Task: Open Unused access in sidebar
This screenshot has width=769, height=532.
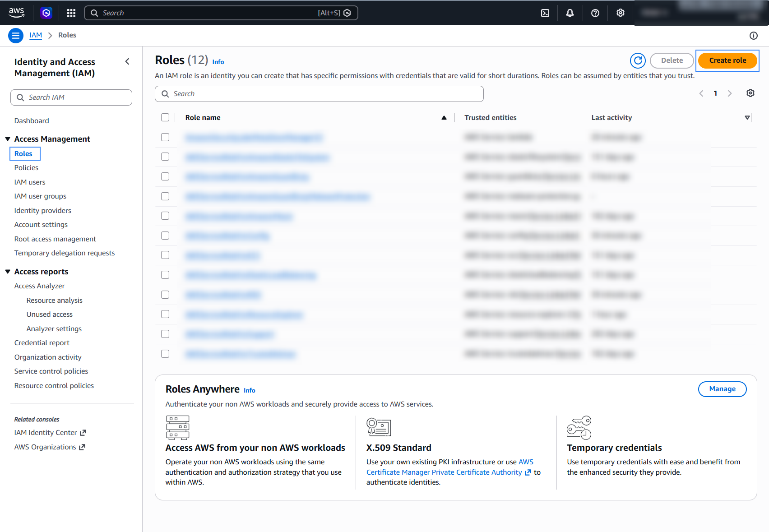Action: click(50, 315)
